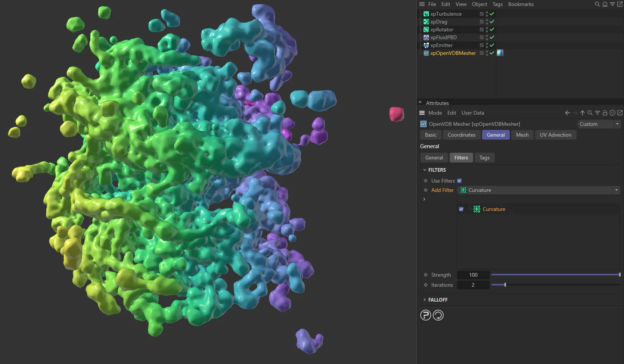
Task: Click the xpFluidPBD icon
Action: [426, 37]
